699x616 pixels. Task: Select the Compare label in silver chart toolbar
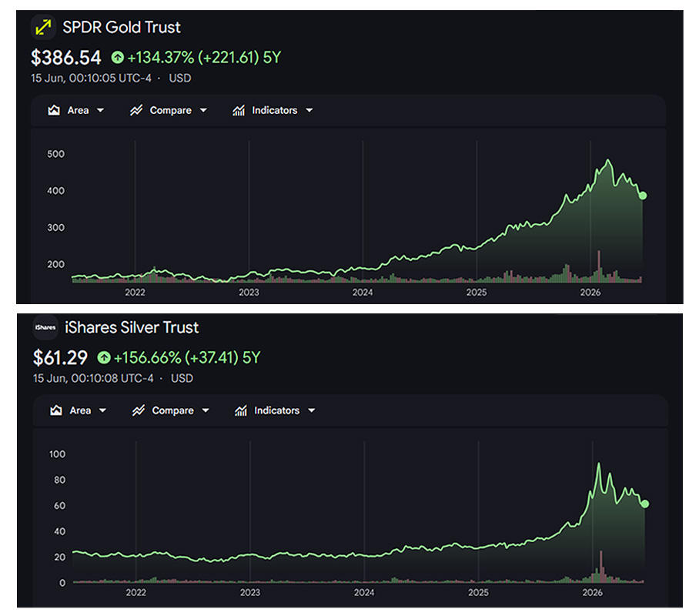coord(173,411)
